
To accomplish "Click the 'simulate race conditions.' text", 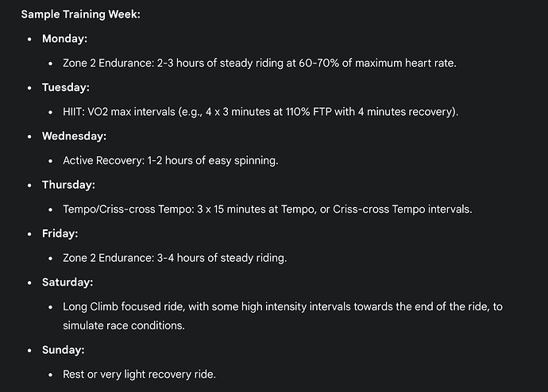I will click(x=124, y=325).
